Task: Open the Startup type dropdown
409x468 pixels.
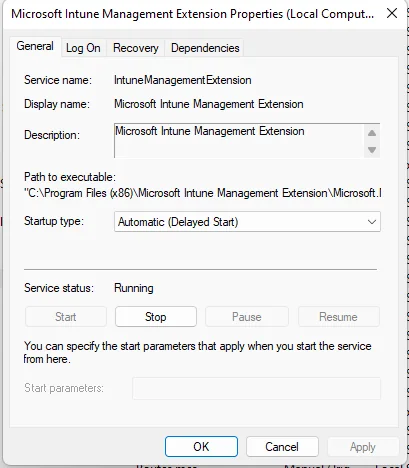Action: coord(247,222)
